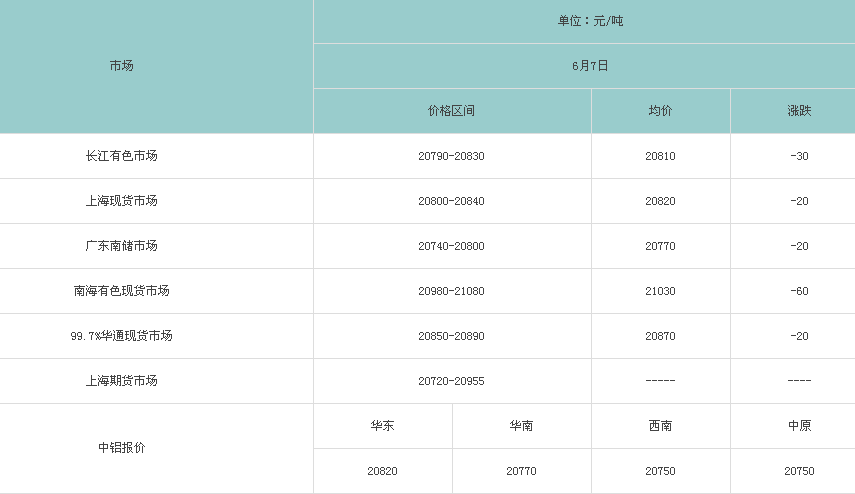Click average price 21030
Image resolution: width=855 pixels, height=494 pixels.
660,291
